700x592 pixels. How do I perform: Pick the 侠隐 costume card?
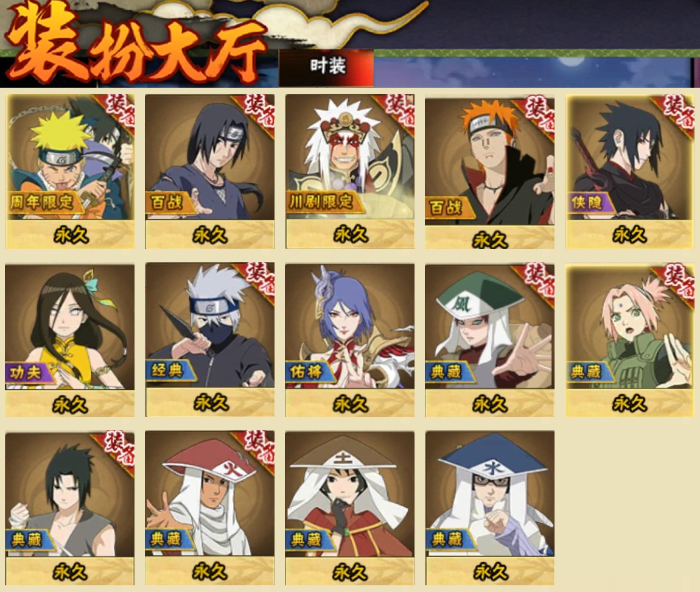click(x=630, y=172)
